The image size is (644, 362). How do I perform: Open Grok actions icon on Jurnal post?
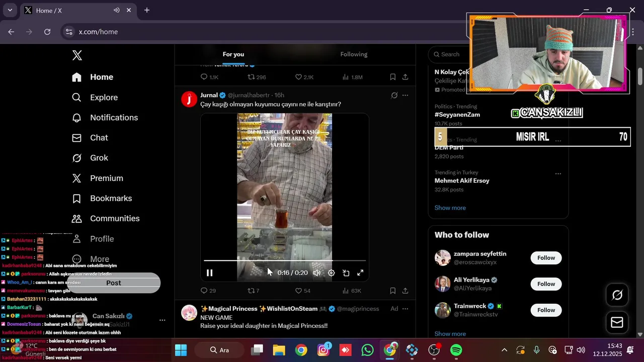click(394, 96)
